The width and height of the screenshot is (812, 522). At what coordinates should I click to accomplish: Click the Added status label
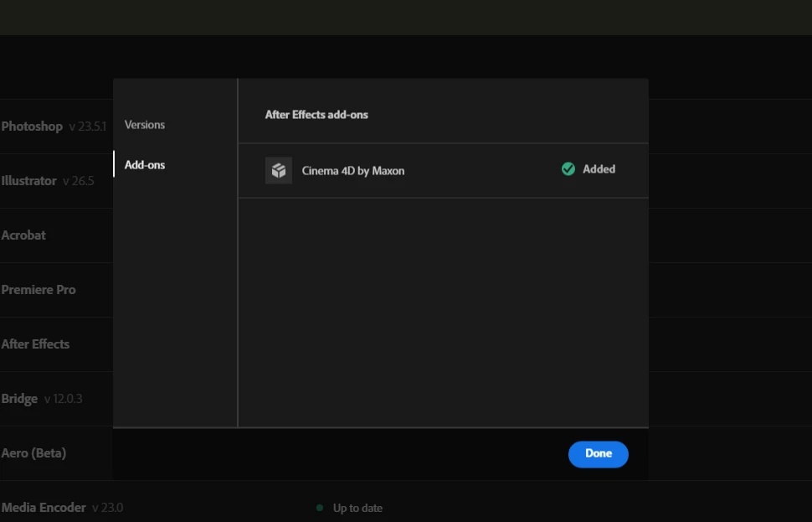(599, 169)
